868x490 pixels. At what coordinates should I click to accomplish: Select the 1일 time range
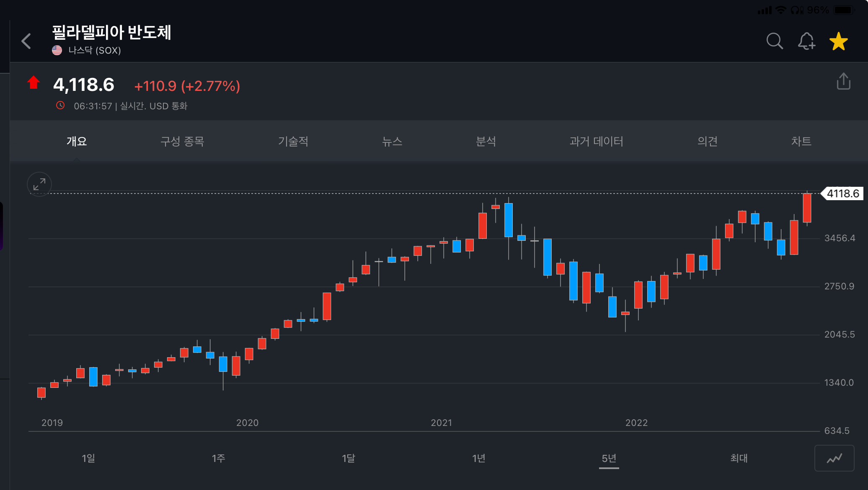coord(88,458)
